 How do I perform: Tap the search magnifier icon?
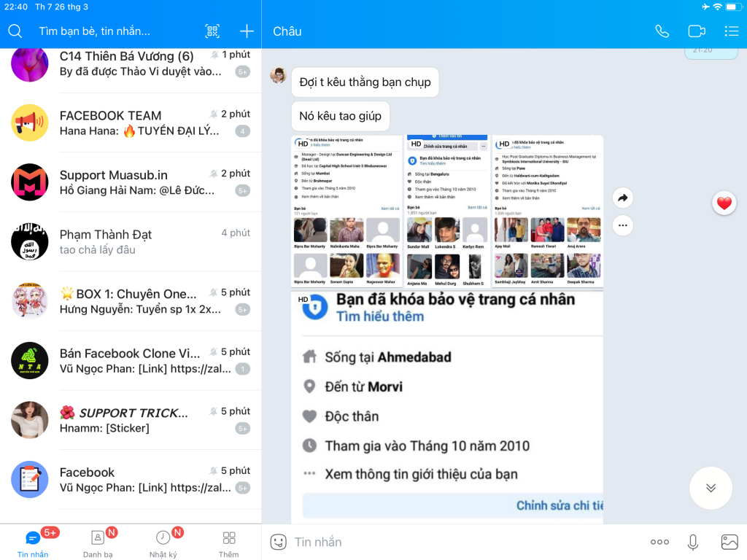pyautogui.click(x=15, y=31)
